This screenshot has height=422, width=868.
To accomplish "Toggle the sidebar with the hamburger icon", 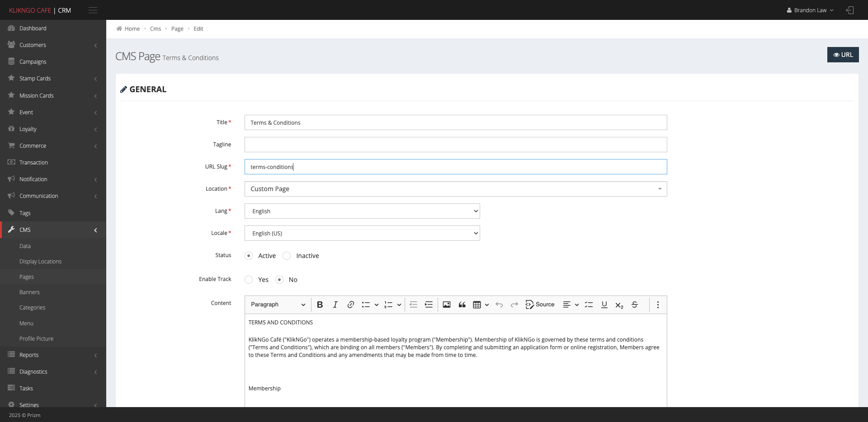I will point(93,10).
